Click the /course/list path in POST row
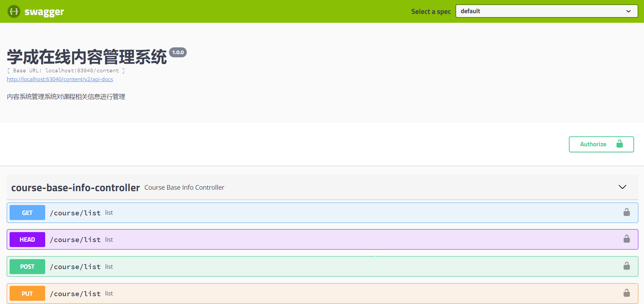This screenshot has height=304, width=644. tap(75, 267)
